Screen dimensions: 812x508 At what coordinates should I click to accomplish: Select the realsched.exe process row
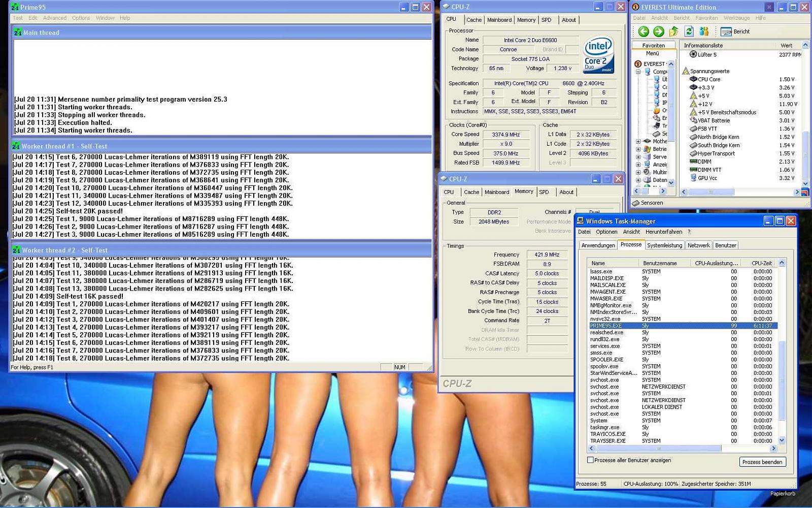click(x=683, y=332)
